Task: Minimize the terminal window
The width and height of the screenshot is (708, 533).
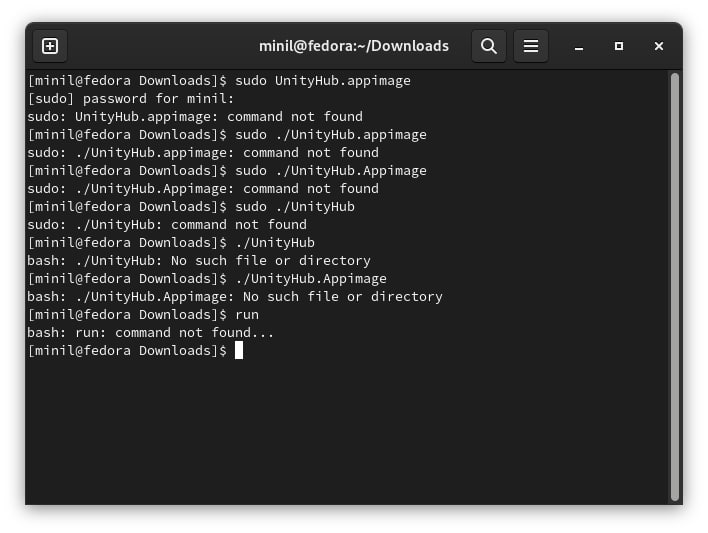Action: [579, 46]
